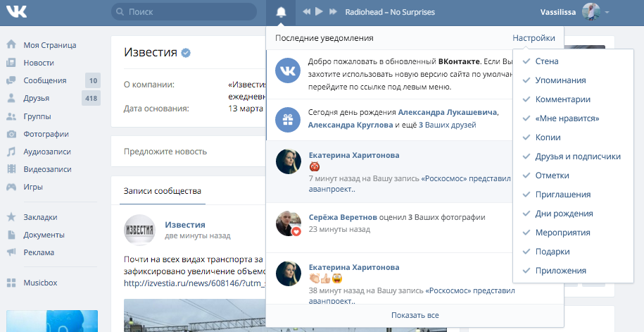Open Сообщения from the left sidebar

click(44, 80)
